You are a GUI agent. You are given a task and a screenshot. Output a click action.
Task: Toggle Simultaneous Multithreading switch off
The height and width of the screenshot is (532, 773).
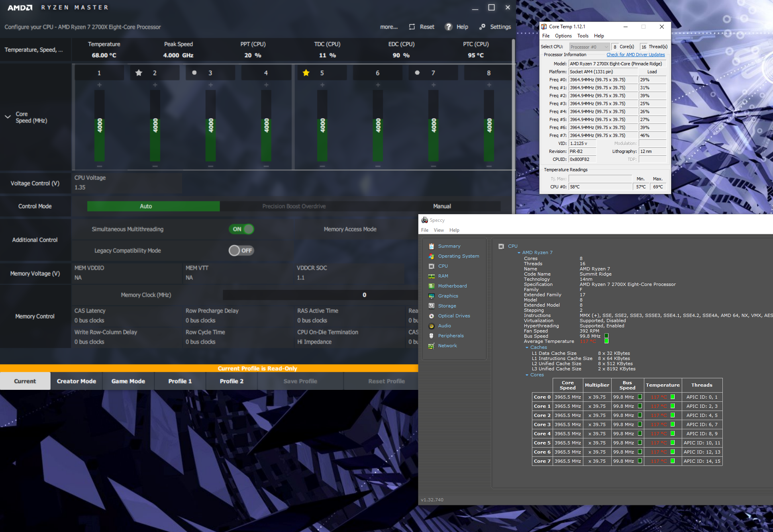[241, 229]
